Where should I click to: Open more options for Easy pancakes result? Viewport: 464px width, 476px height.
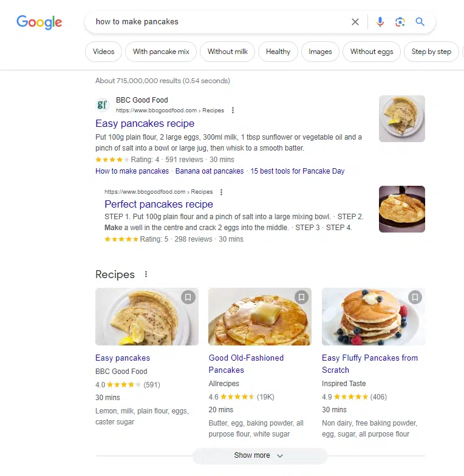233,110
